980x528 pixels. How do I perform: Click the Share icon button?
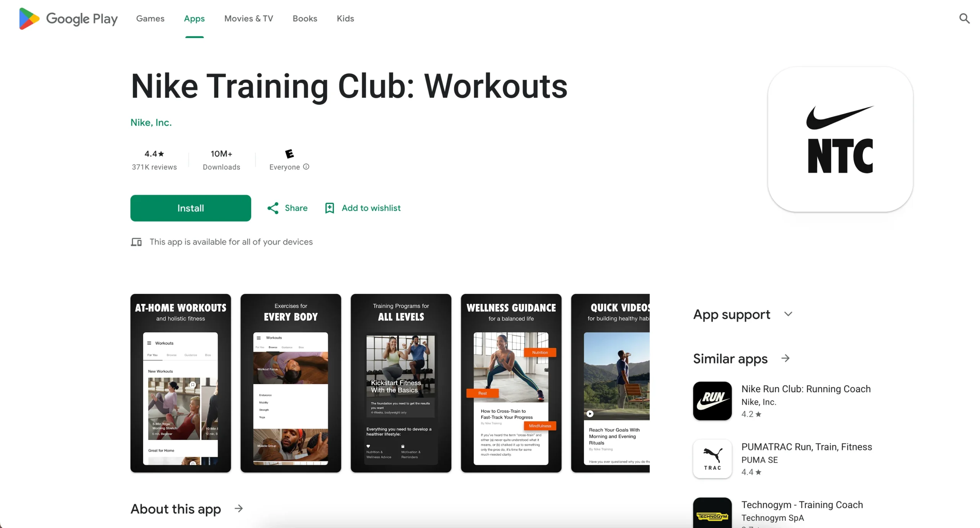(x=273, y=208)
